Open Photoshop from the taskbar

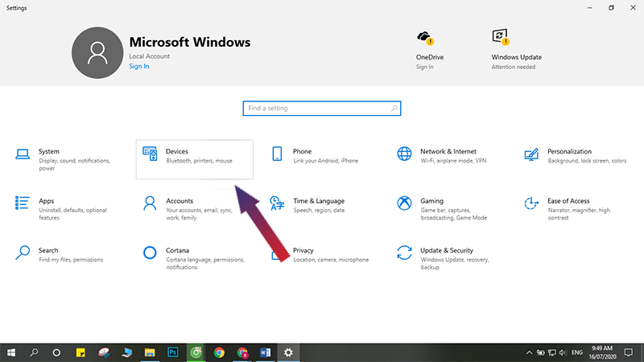pos(172,352)
